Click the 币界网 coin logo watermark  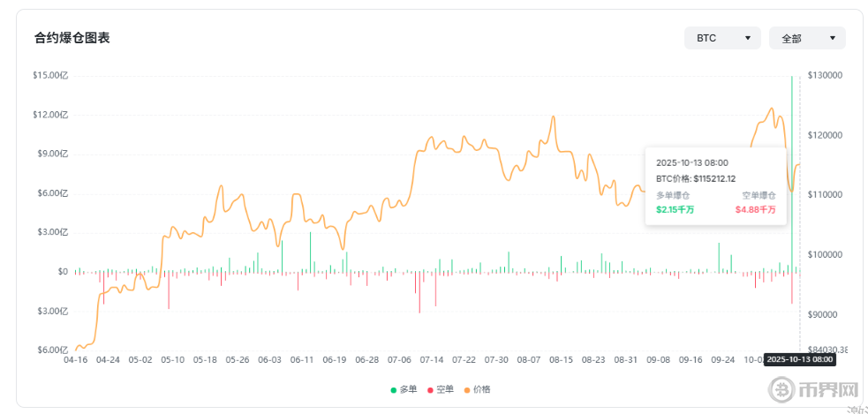pyautogui.click(x=781, y=388)
